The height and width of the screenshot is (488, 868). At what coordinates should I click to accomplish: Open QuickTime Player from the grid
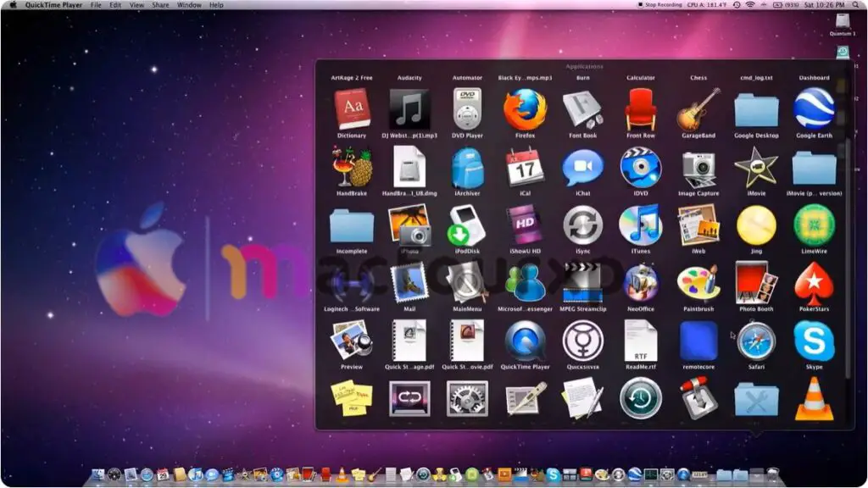point(526,346)
